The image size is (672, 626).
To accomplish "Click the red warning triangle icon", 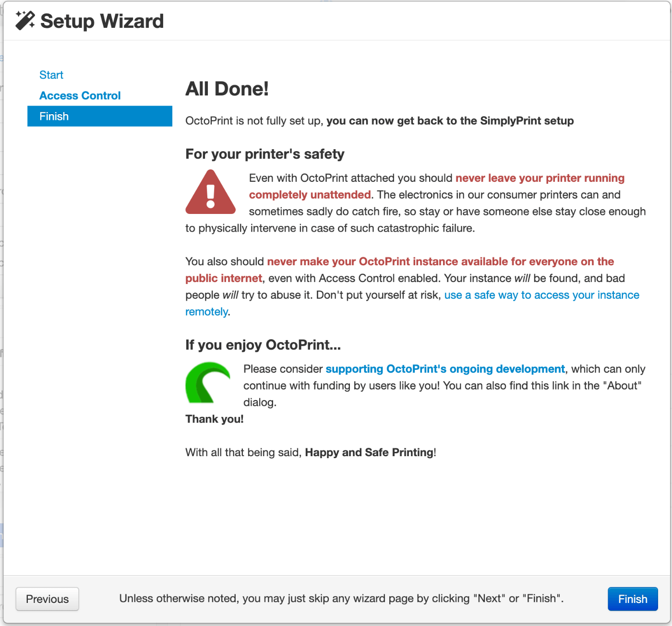I will click(210, 192).
